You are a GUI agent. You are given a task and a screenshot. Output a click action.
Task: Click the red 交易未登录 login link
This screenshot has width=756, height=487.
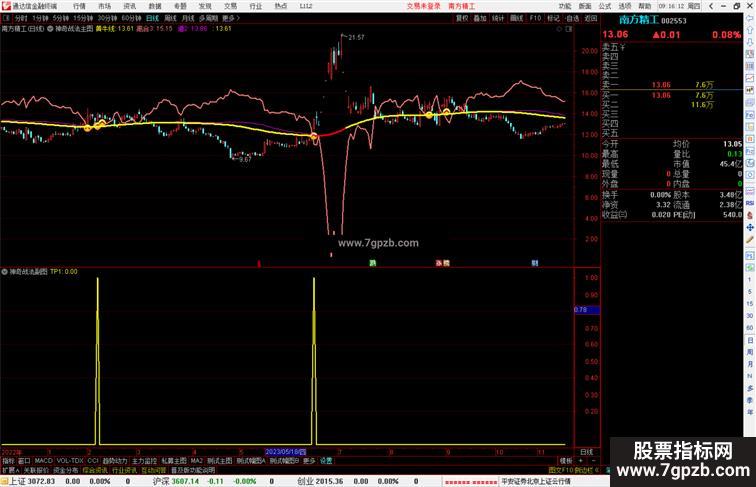coord(423,6)
